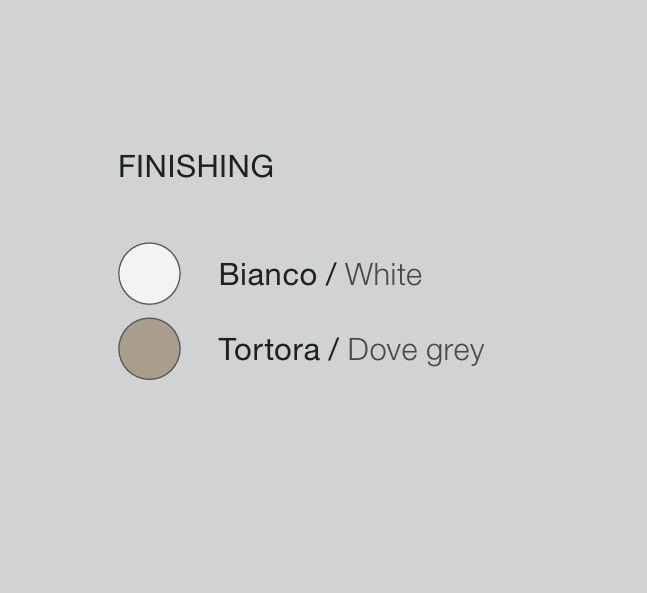Select the Bianco / White finish label
This screenshot has height=593, width=647.
pyautogui.click(x=320, y=274)
